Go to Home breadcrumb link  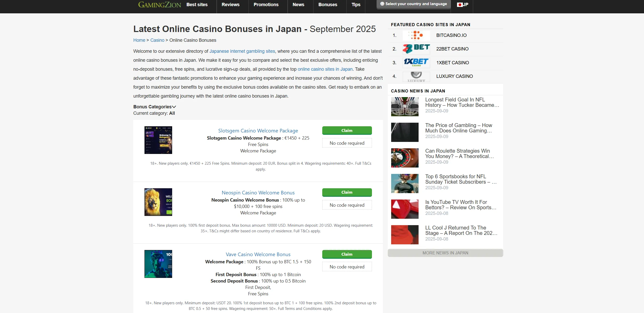139,40
